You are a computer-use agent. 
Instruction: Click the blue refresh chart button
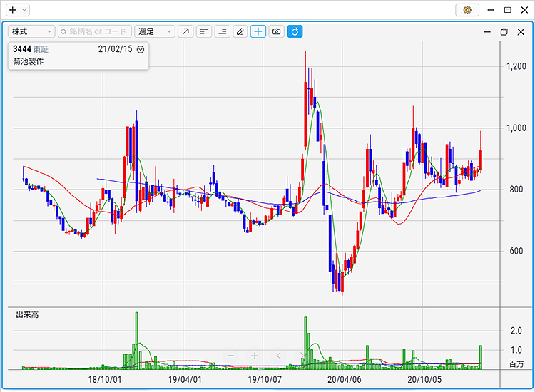[x=295, y=31]
